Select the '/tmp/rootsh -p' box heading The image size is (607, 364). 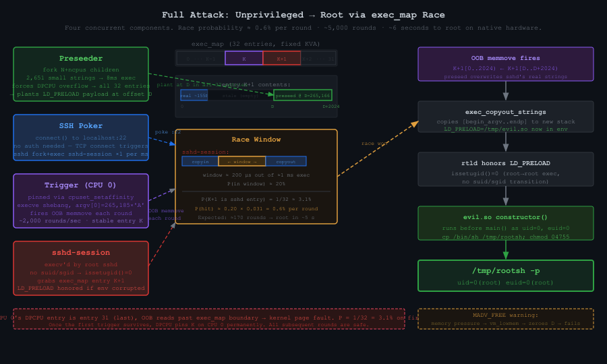click(506, 271)
